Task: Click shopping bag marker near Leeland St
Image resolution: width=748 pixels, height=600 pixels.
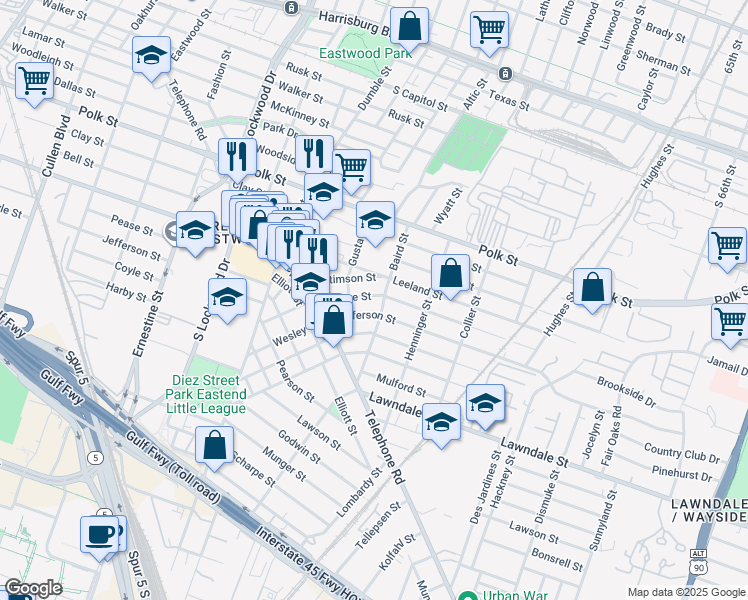Action: tap(451, 272)
